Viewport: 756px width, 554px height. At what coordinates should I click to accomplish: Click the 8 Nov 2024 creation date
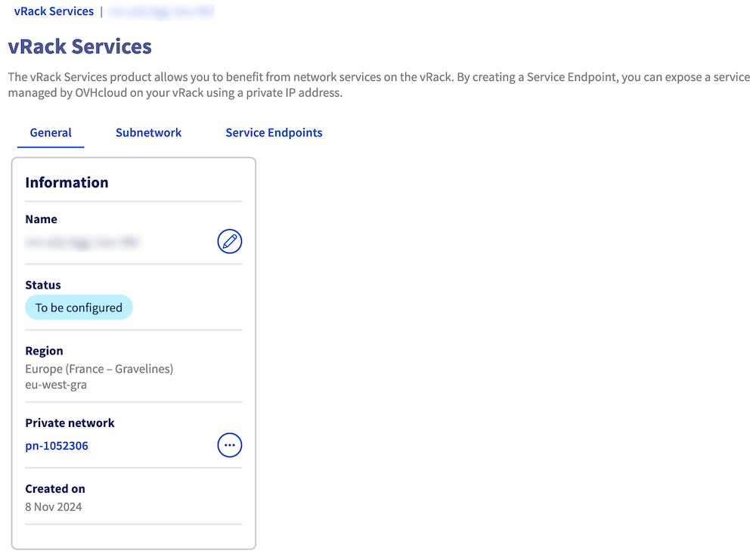[x=54, y=507]
